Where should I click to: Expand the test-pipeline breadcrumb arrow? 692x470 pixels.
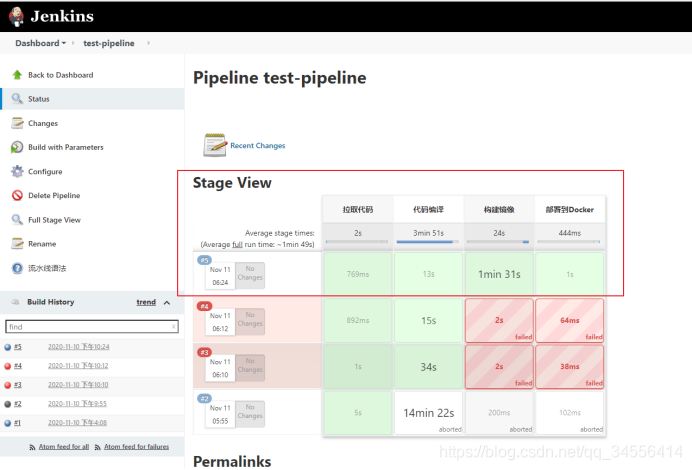[x=148, y=44]
